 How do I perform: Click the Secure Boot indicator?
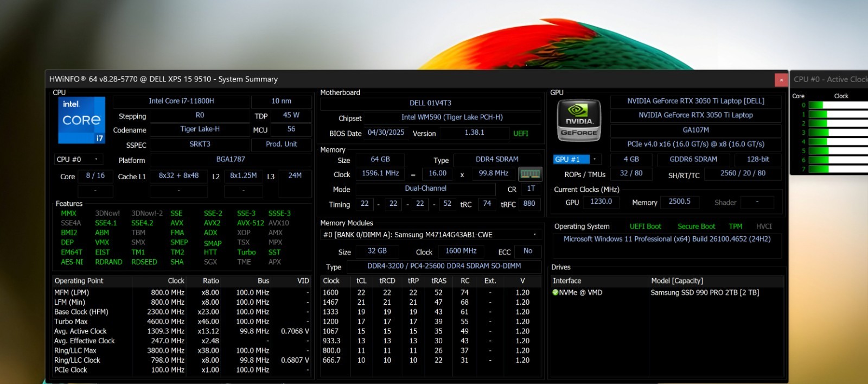tap(696, 226)
